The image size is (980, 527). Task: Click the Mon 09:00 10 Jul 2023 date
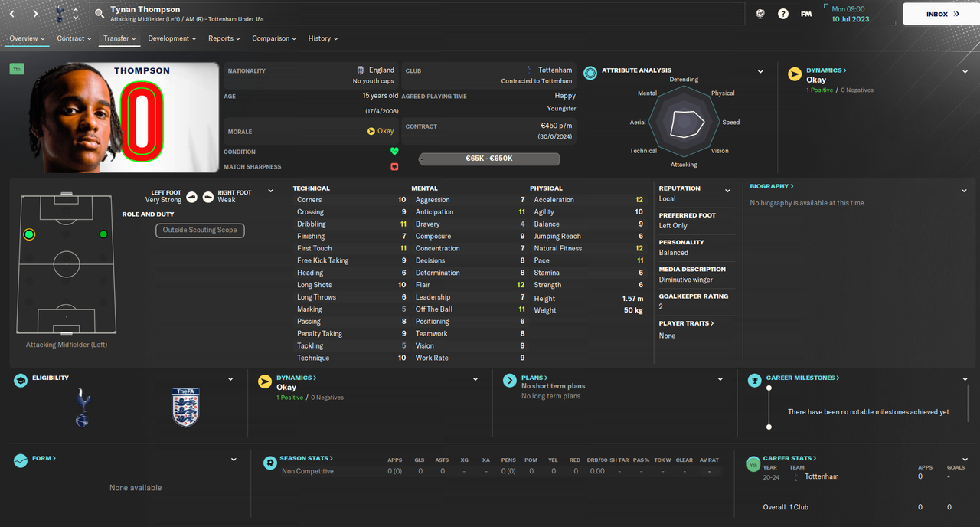coord(851,14)
